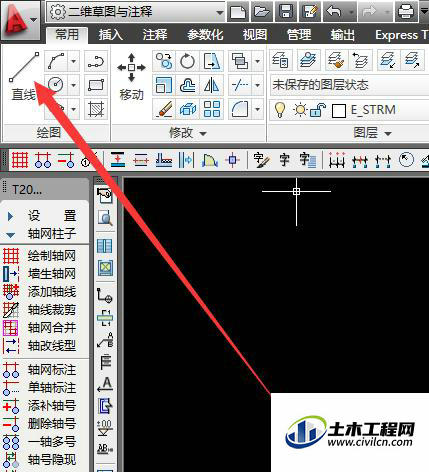Click the Plot printer icon
The width and height of the screenshot is (429, 472).
pyautogui.click(x=406, y=12)
